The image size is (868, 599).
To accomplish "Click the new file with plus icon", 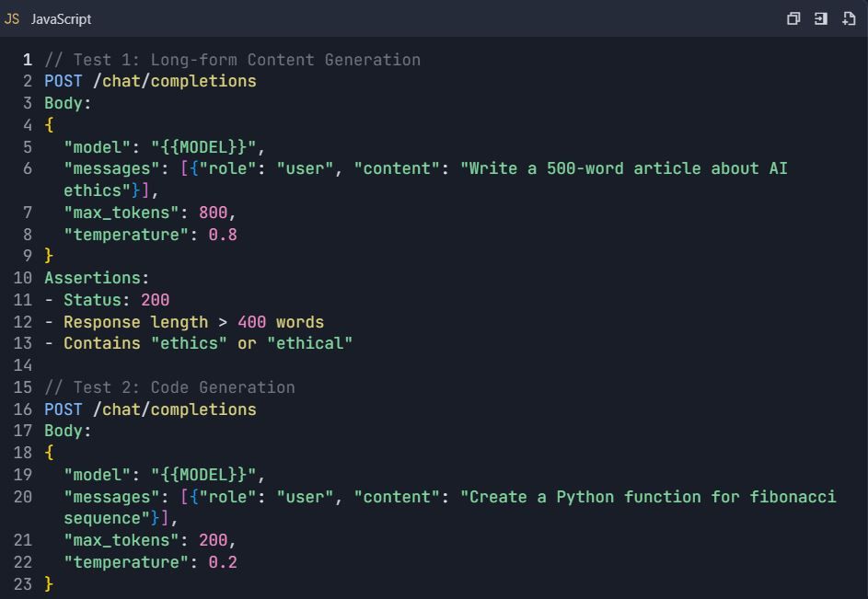I will [x=849, y=18].
